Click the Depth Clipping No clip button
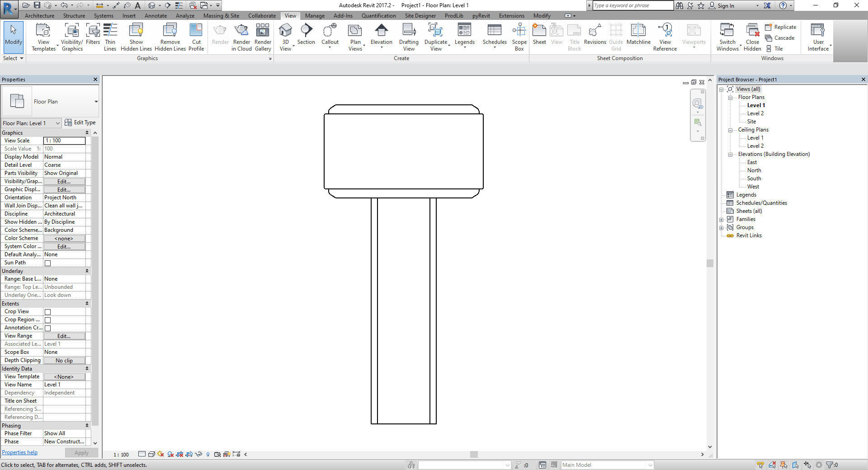This screenshot has width=868, height=470. click(x=64, y=361)
